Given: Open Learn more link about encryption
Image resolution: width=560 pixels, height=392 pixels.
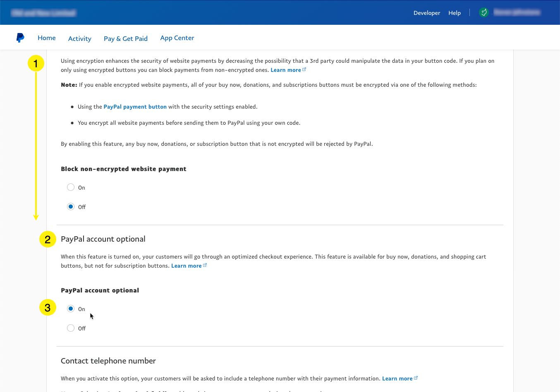Looking at the screenshot, I should [x=288, y=70].
